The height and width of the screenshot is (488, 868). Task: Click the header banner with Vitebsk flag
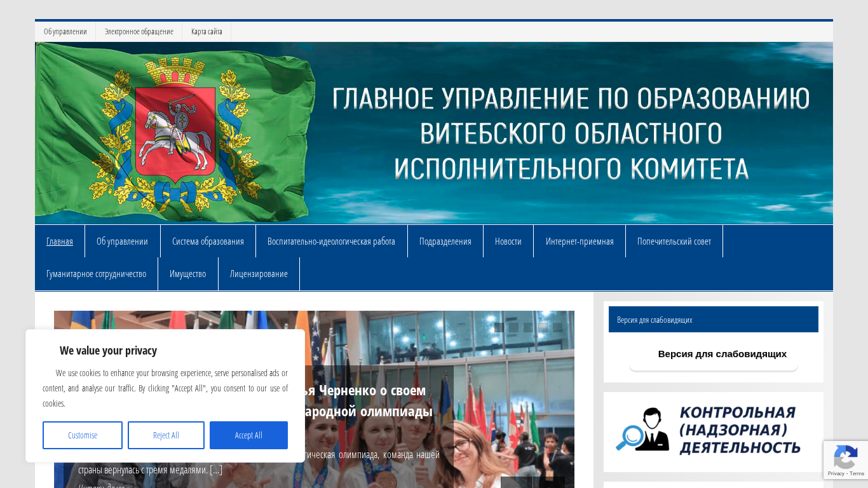click(434, 133)
